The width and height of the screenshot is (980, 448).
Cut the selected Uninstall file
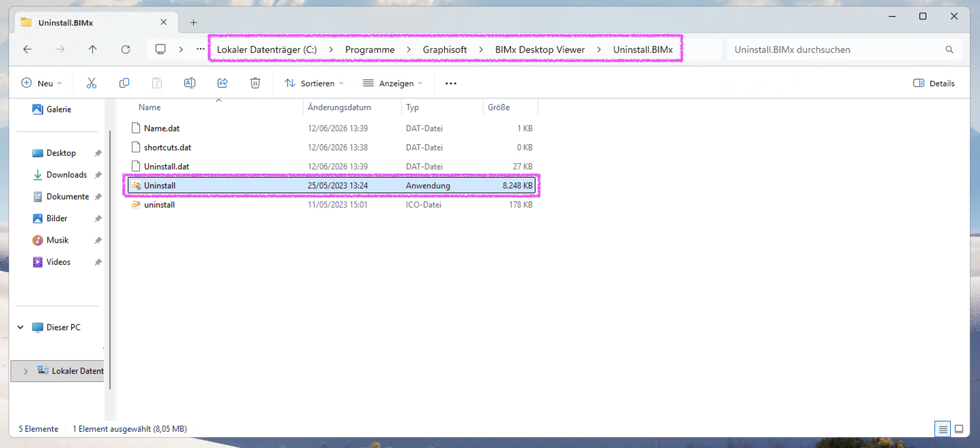pos(91,83)
